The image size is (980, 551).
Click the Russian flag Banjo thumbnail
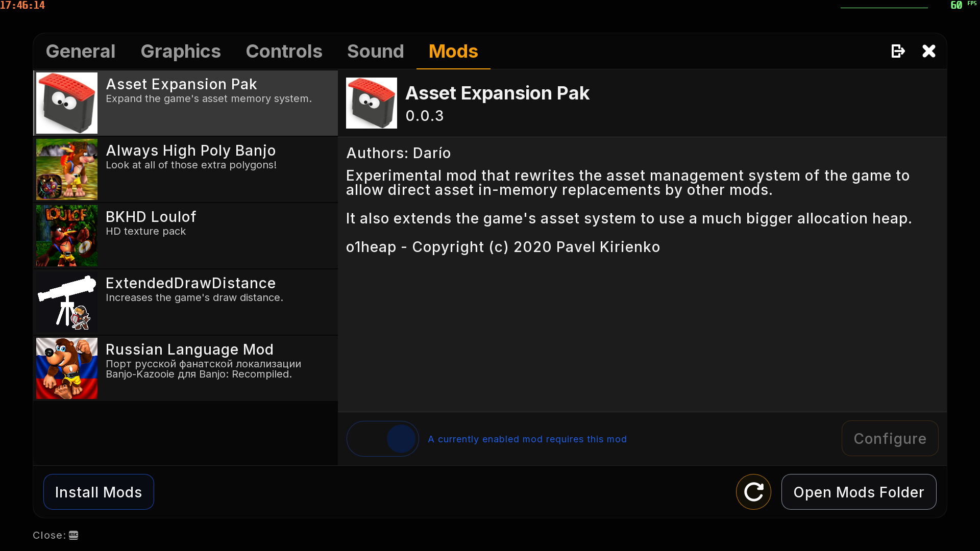(x=67, y=368)
